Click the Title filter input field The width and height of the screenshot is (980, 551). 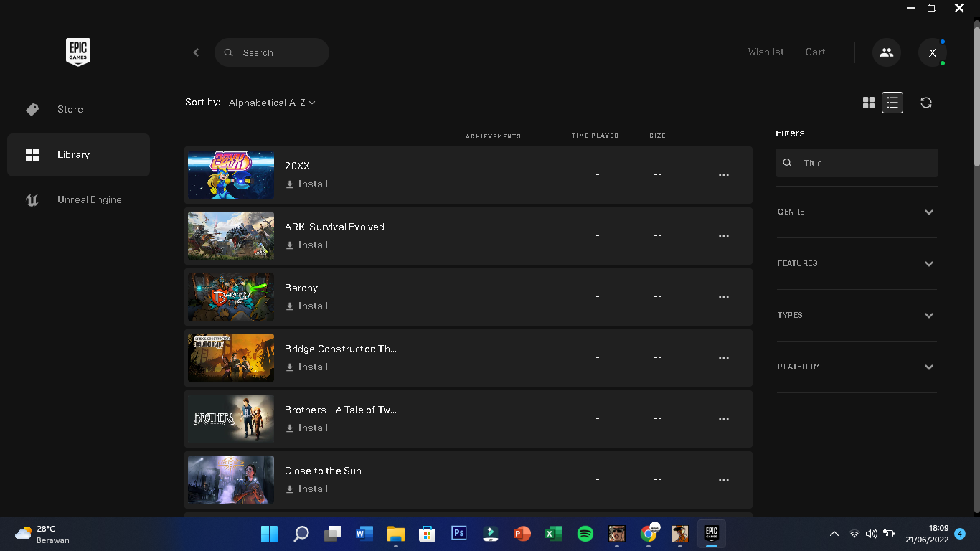(x=857, y=163)
